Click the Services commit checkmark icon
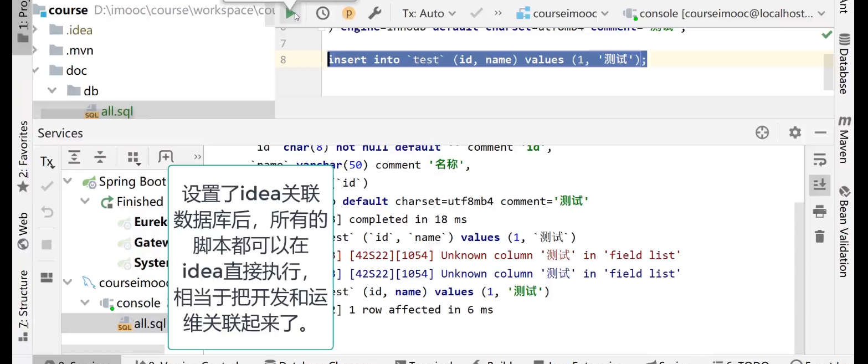The height and width of the screenshot is (364, 868). (x=47, y=186)
